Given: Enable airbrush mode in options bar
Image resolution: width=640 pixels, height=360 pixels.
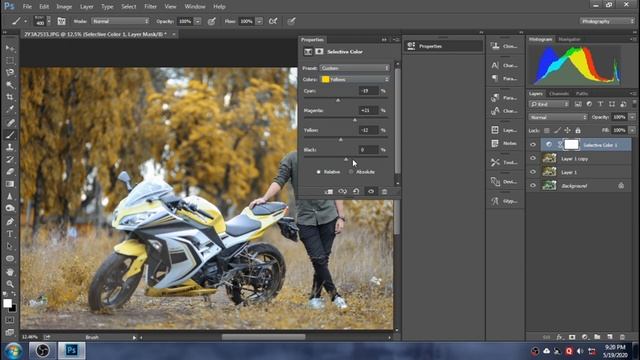Looking at the screenshot, I should (273, 21).
